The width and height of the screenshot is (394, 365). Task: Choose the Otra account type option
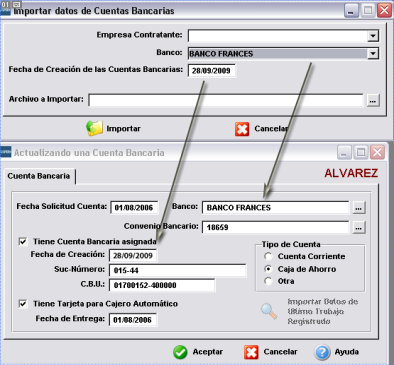(x=268, y=281)
